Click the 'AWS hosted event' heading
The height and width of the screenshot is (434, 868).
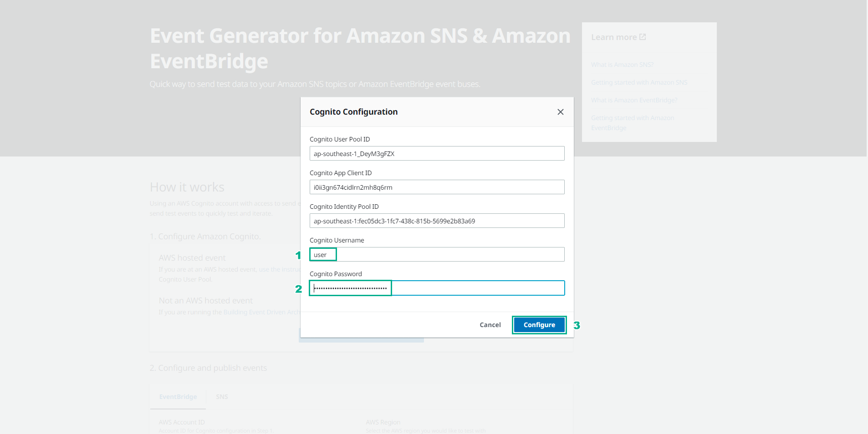coord(192,258)
